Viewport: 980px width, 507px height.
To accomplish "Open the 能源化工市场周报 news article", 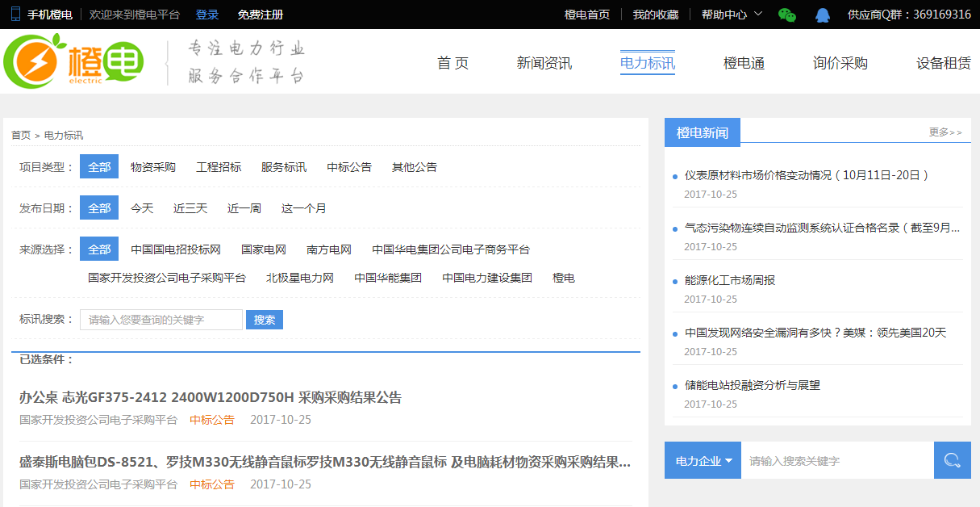I will pos(729,280).
